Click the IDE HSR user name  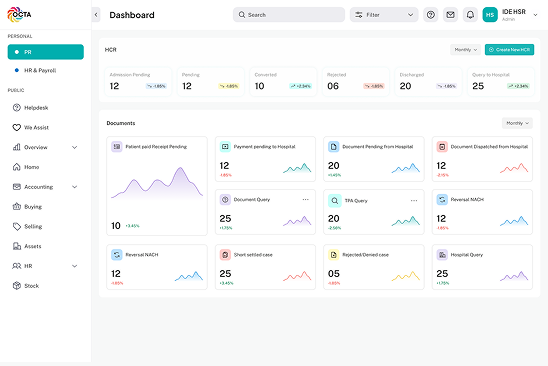coord(514,12)
